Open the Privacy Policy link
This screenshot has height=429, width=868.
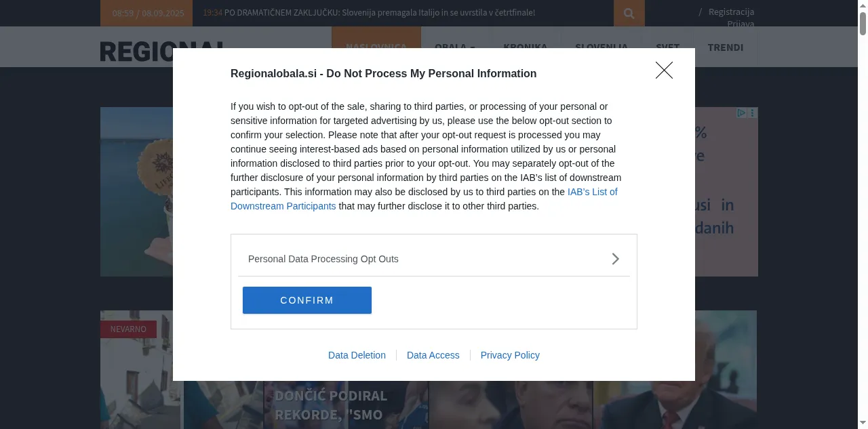point(510,355)
